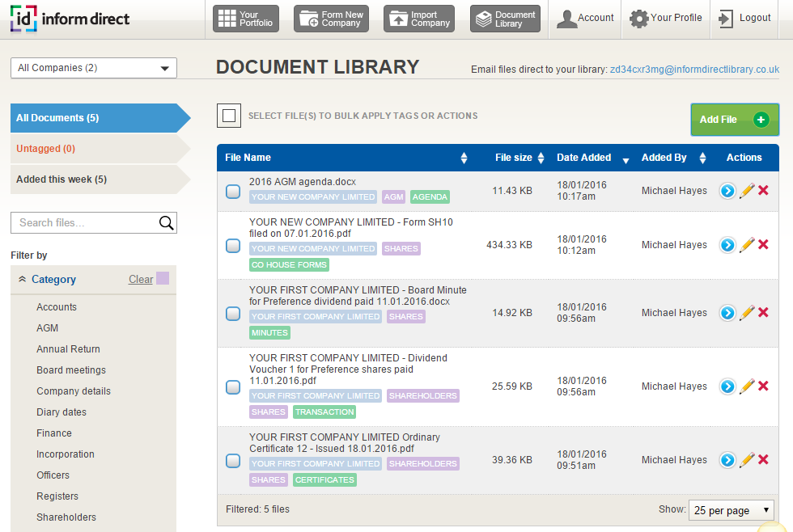Click red X for Dividend Voucher 1 file

coord(763,386)
